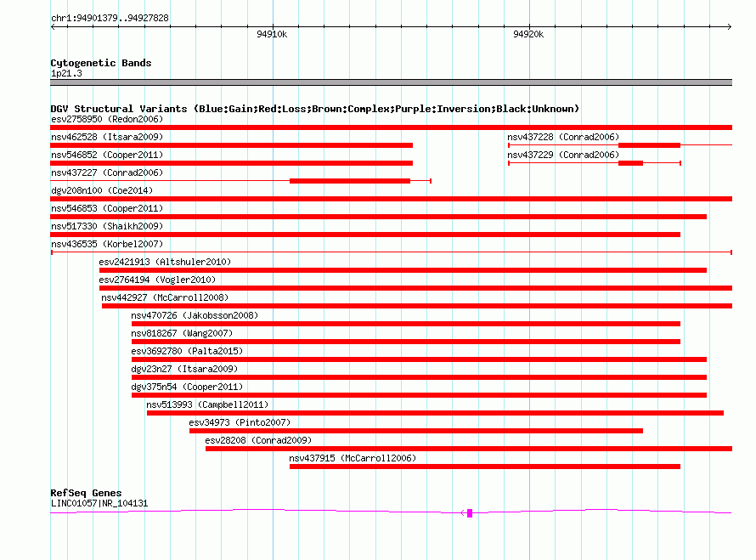756x560 pixels.
Task: Select the nsv462528 (Itsara2009) variant label
Action: pyautogui.click(x=107, y=137)
